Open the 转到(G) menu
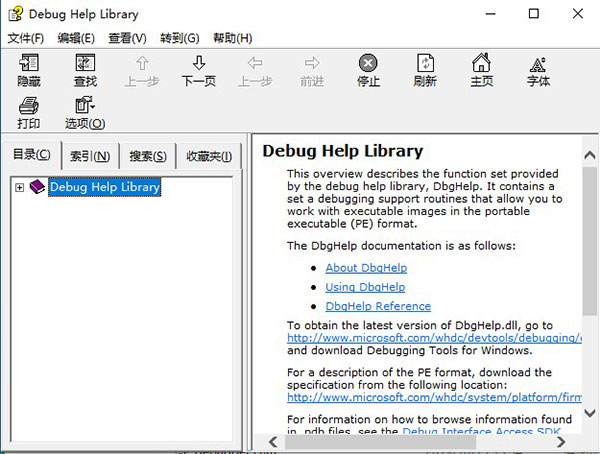Image resolution: width=600 pixels, height=454 pixels. click(x=179, y=38)
